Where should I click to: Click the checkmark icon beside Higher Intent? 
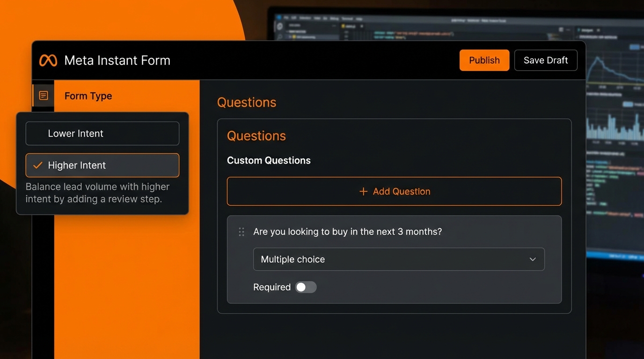point(38,165)
